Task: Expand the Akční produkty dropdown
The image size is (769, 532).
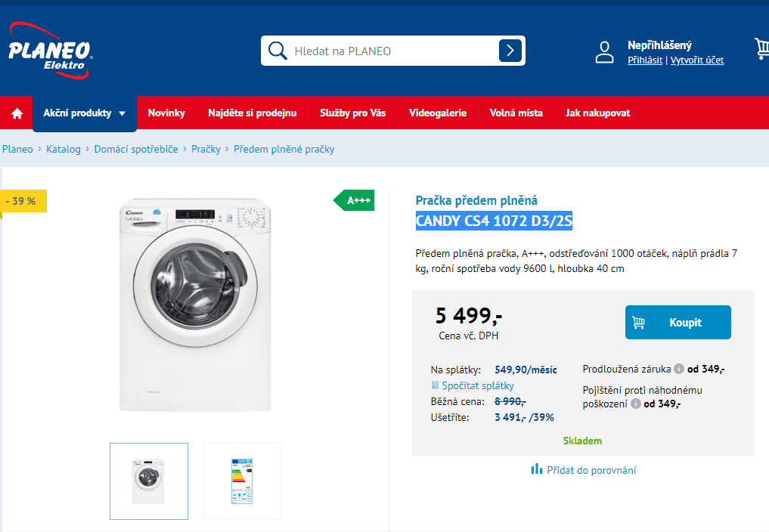Action: [85, 113]
